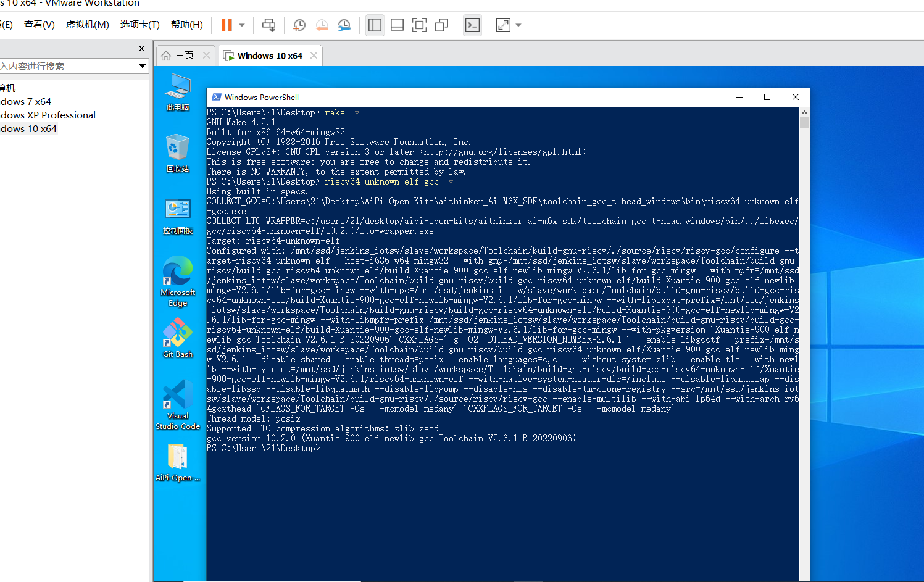Viewport: 924px width, 582px height.
Task: Select the 控制面板 control panel icon
Action: point(178,216)
